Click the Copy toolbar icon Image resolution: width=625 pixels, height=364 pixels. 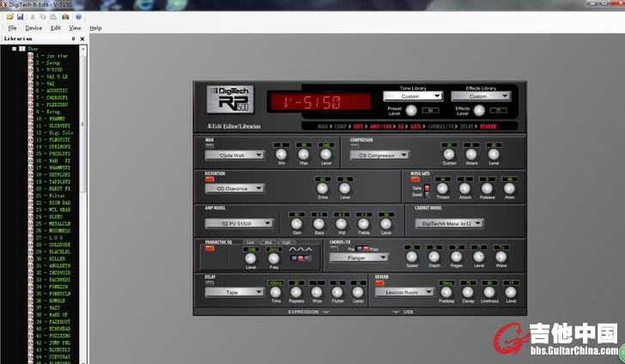click(44, 16)
